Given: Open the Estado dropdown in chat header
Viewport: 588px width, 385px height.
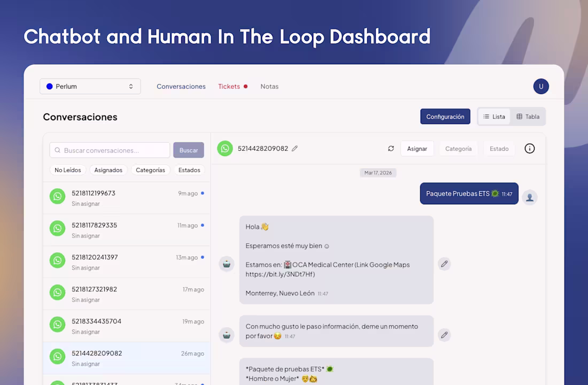Looking at the screenshot, I should (499, 149).
